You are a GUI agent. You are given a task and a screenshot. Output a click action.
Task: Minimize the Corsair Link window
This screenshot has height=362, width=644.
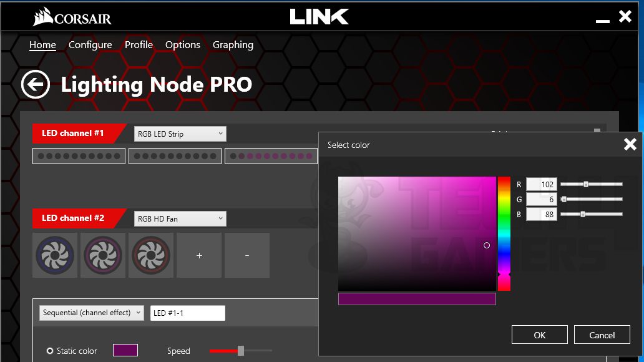click(x=603, y=21)
